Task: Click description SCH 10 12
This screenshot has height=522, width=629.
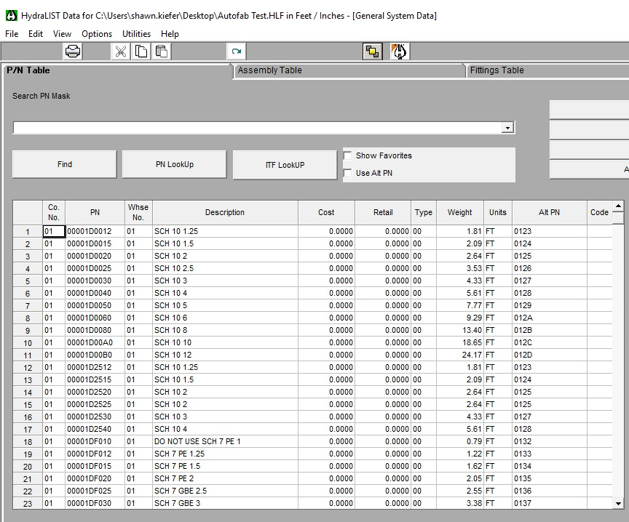Action: (x=225, y=355)
